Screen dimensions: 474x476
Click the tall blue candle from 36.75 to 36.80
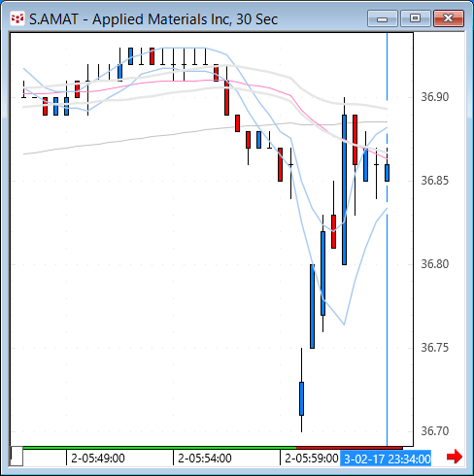tap(312, 306)
